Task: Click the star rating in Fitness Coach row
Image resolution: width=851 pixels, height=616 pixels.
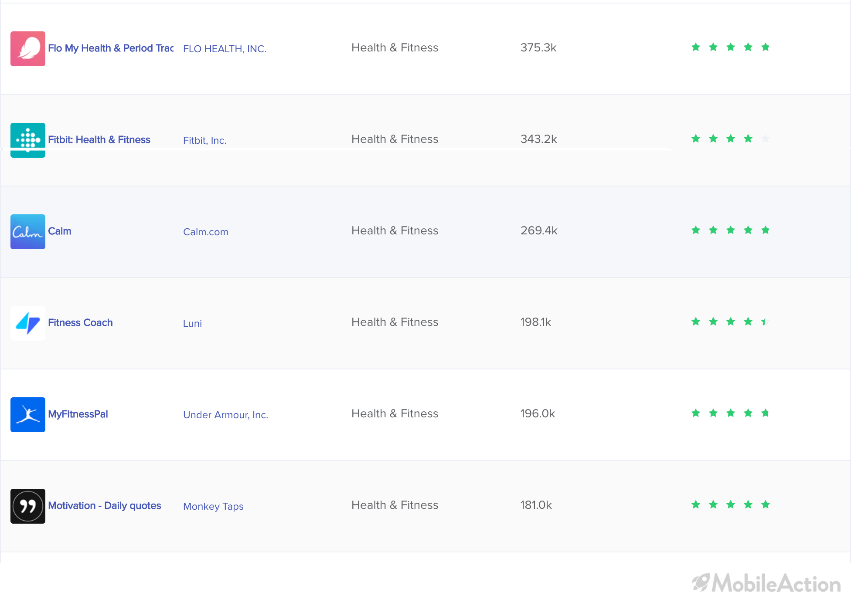Action: point(731,322)
